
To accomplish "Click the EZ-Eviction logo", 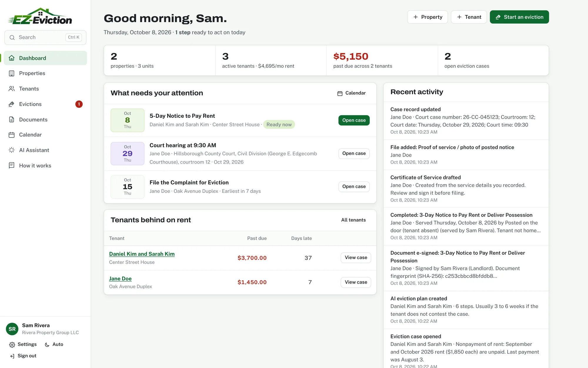I will point(40,16).
